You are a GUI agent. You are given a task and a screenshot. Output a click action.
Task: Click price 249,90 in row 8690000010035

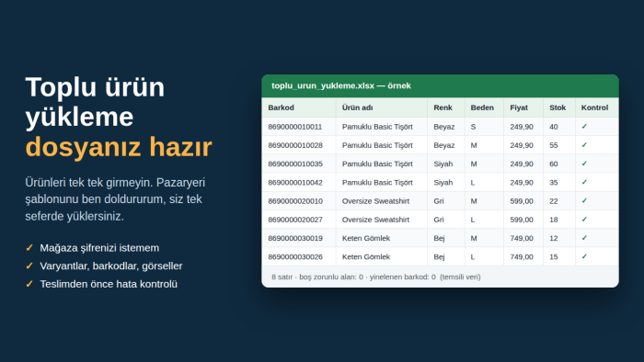(x=522, y=164)
